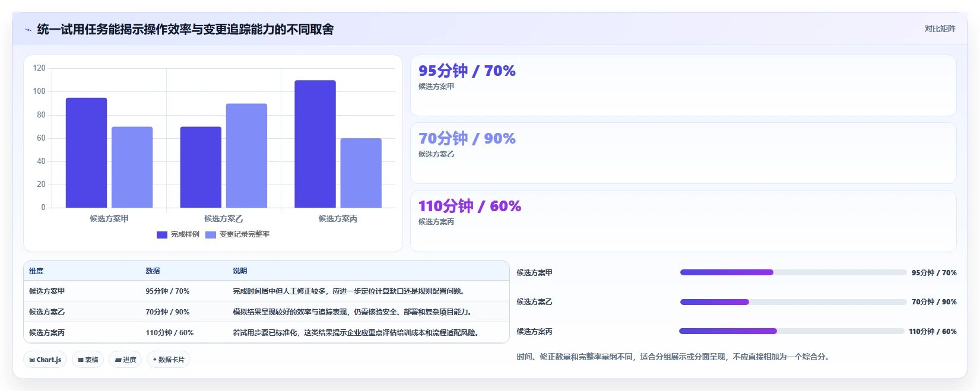This screenshot has width=980, height=391.
Task: Click the 候选方案乙 progress bar
Action: coord(794,302)
